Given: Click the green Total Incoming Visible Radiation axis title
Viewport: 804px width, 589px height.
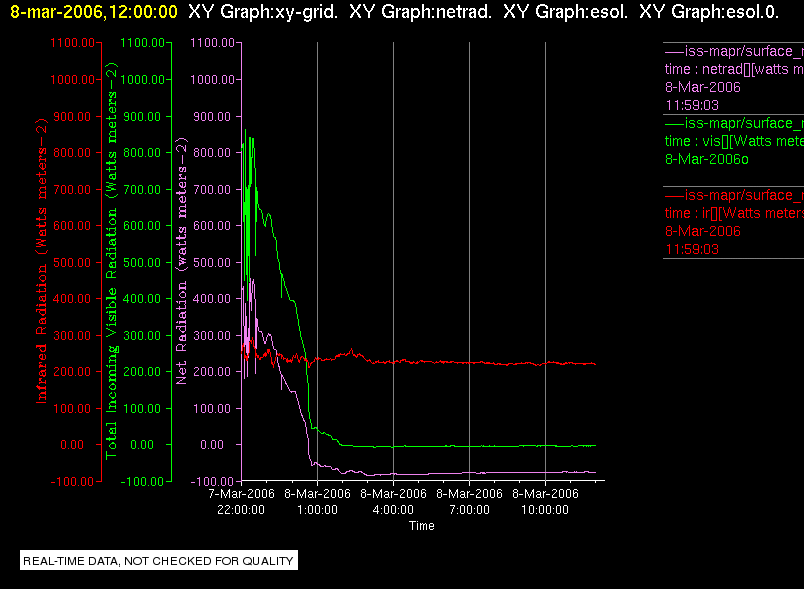Looking at the screenshot, I should pos(111,260).
